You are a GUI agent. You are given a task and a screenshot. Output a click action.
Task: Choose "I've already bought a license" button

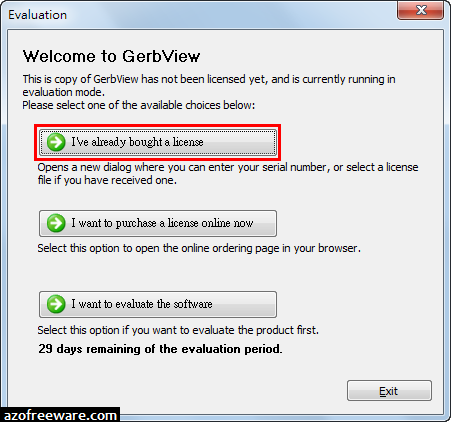tap(158, 142)
